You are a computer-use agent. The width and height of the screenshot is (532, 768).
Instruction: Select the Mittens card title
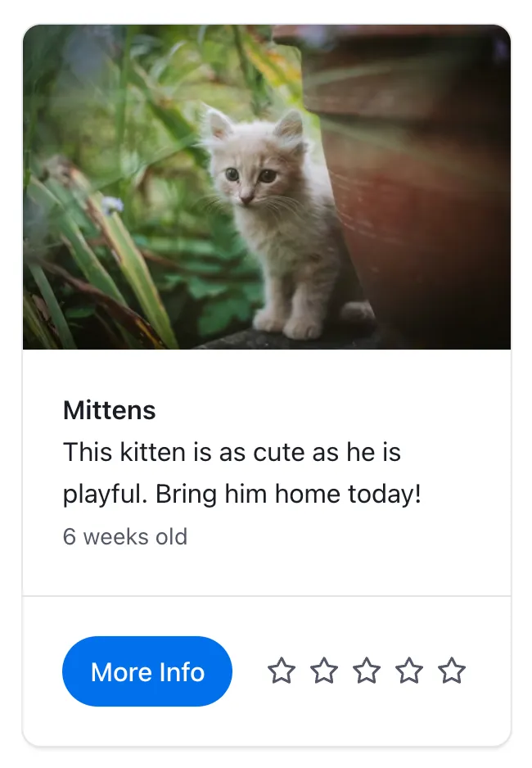click(110, 410)
